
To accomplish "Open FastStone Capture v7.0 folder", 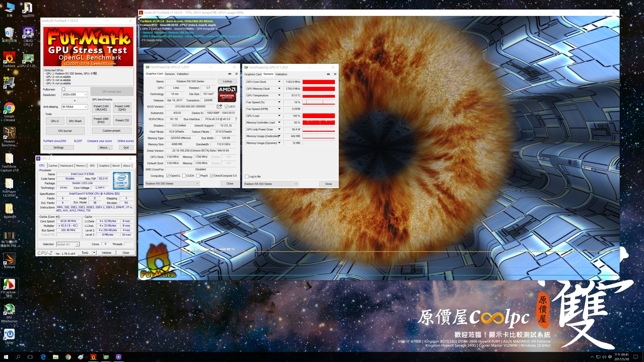I will (9, 162).
